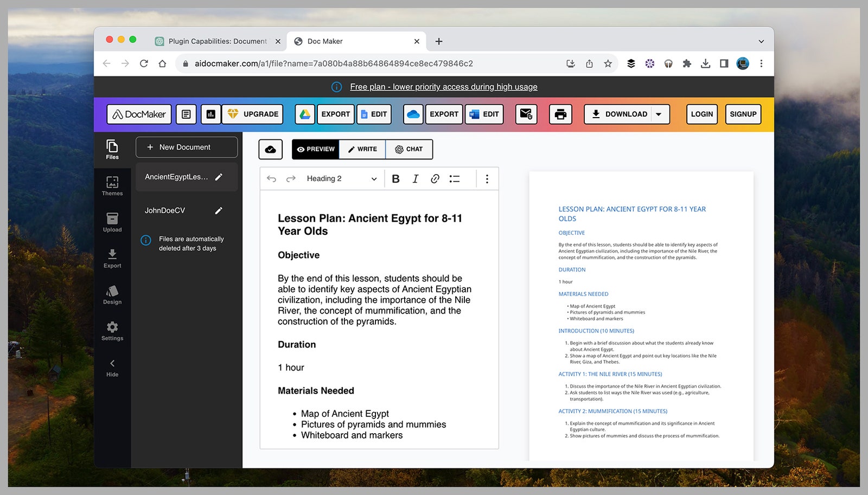
Task: Switch to Doc Maker browser tab
Action: tap(355, 41)
